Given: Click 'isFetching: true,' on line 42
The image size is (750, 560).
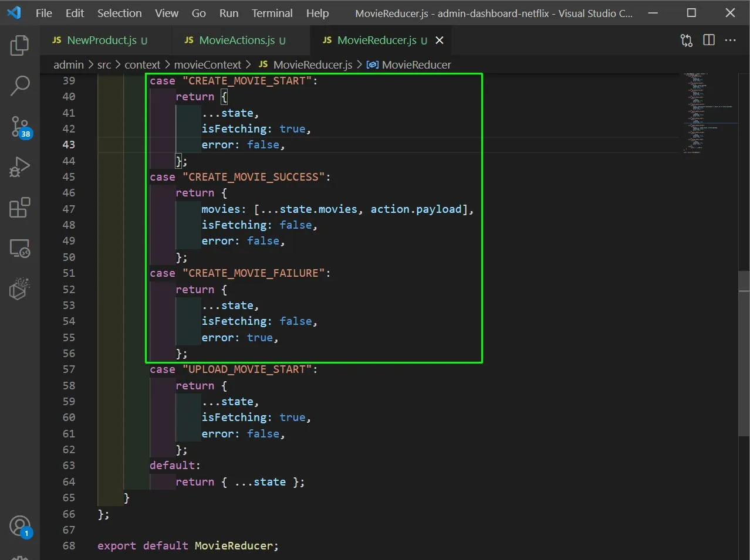Looking at the screenshot, I should coord(256,129).
